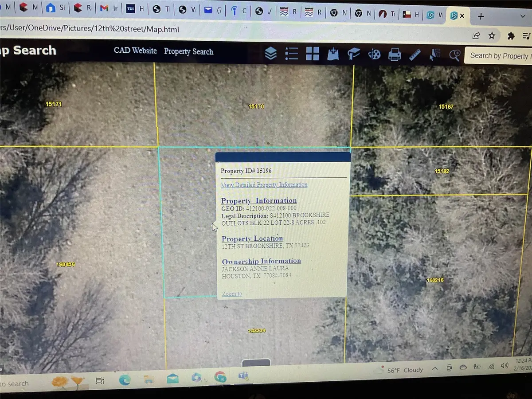The height and width of the screenshot is (399, 532).
Task: Switch basemap using the grid icon
Action: (x=312, y=53)
